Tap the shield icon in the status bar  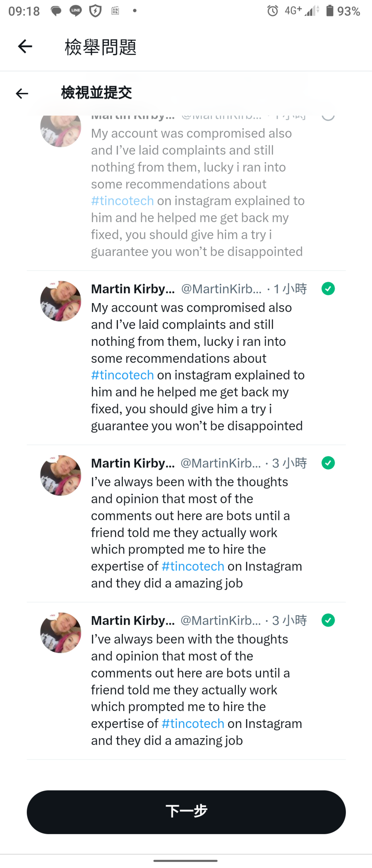(x=95, y=11)
